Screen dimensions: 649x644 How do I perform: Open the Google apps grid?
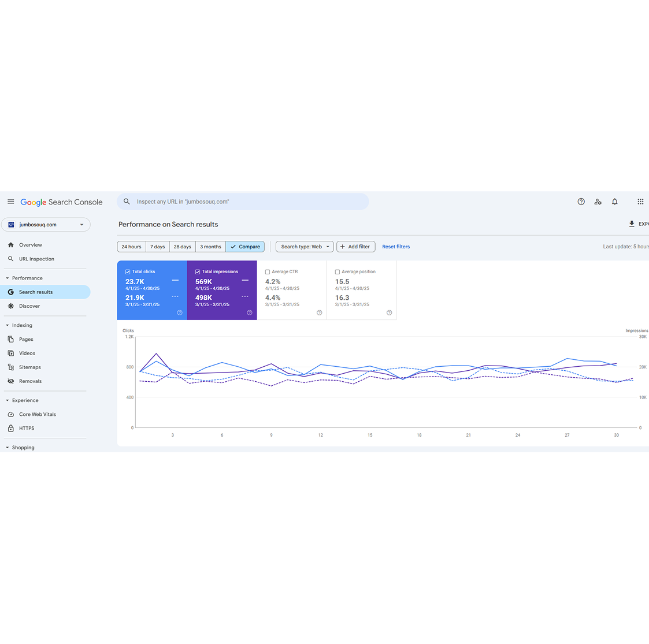click(640, 202)
